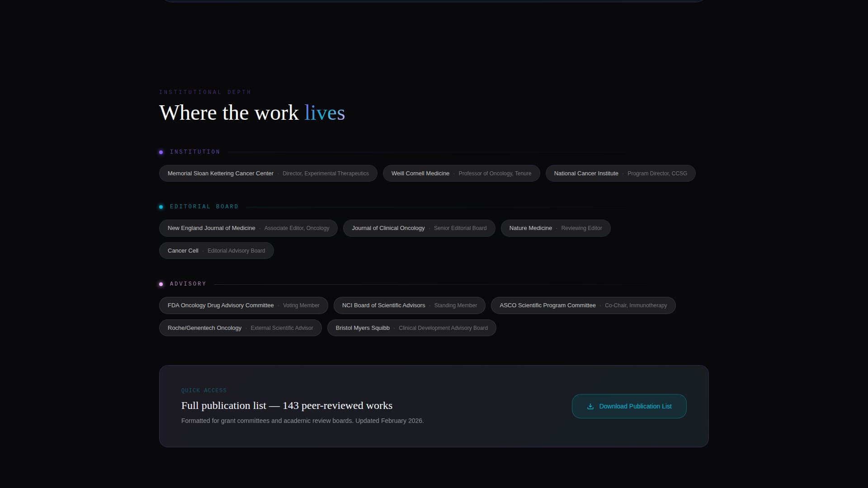Open the Roche/Genentech Oncology chip
The width and height of the screenshot is (868, 488).
coord(240,328)
